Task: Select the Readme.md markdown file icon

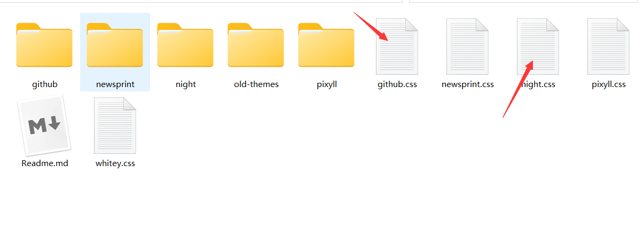Action: [x=44, y=126]
